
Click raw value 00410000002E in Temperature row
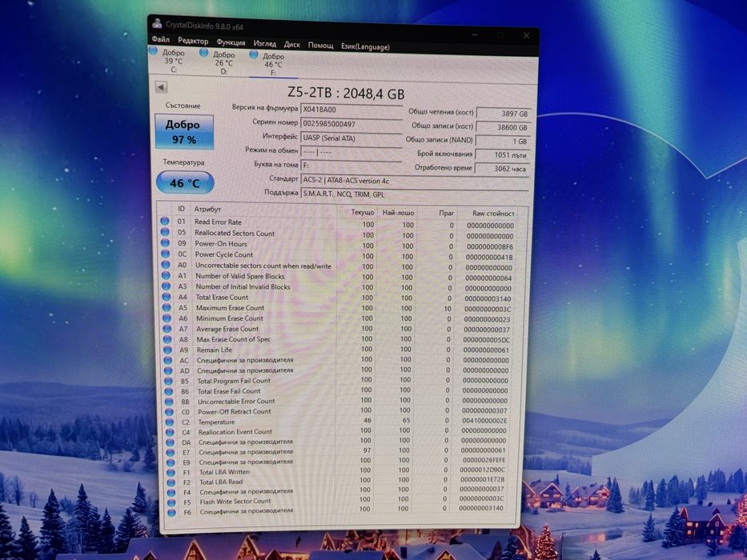[484, 421]
